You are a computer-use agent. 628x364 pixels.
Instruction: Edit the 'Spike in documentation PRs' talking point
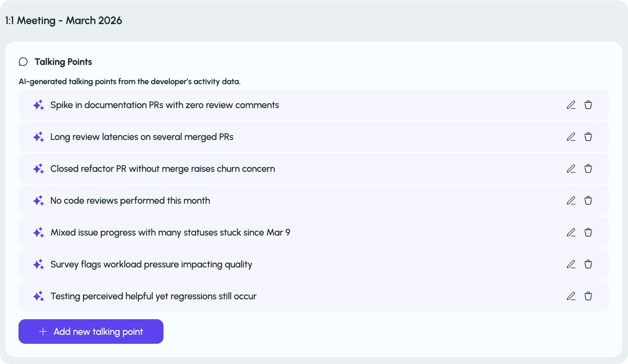[x=571, y=105]
